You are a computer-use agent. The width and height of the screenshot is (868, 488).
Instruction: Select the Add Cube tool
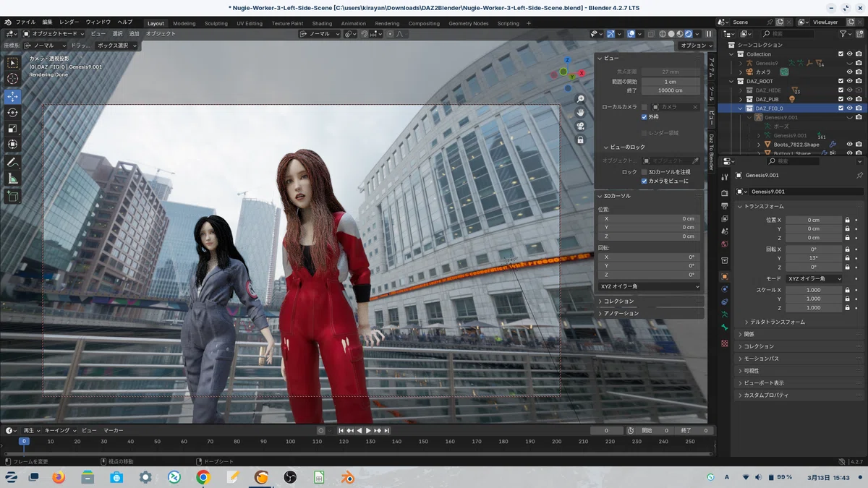point(12,195)
